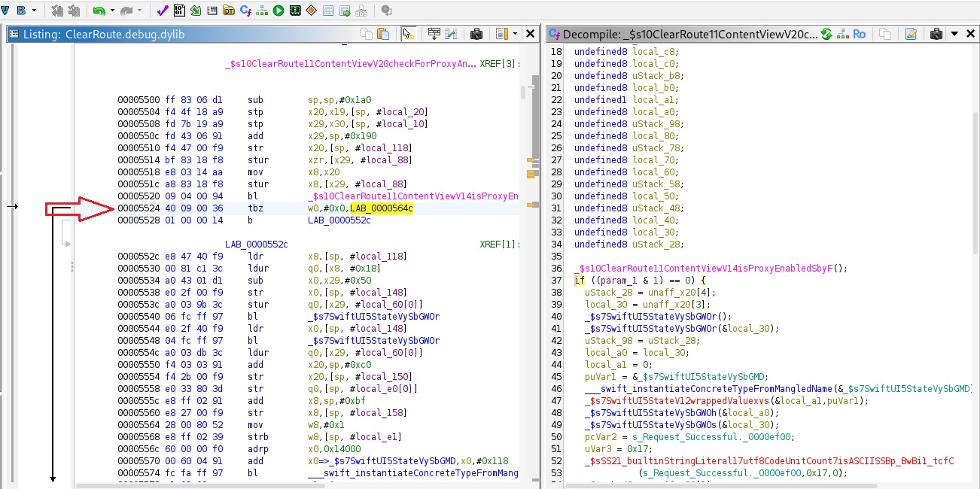
Task: Click the Decompiler 'Cf' toolbar icon
Action: (245, 11)
